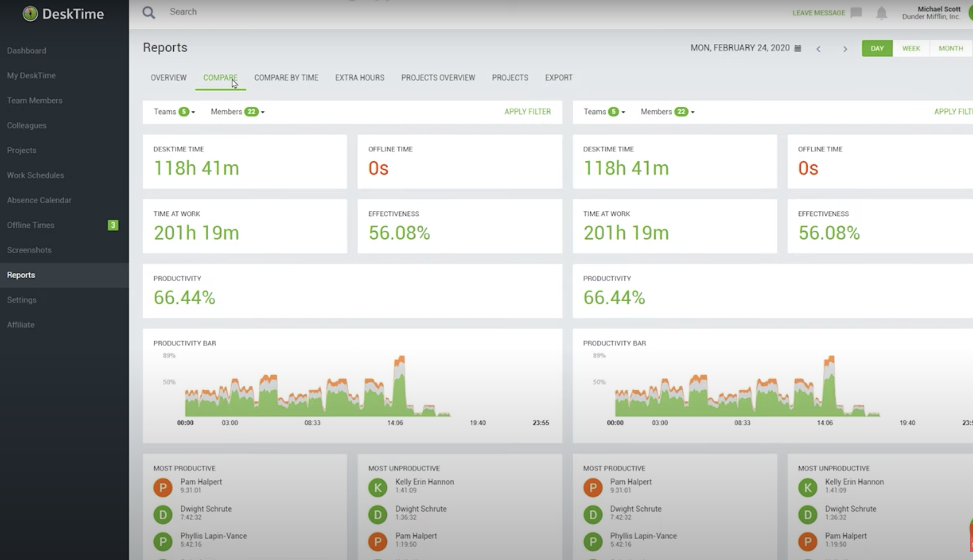Switch report range to Month
The height and width of the screenshot is (560, 973).
(951, 48)
